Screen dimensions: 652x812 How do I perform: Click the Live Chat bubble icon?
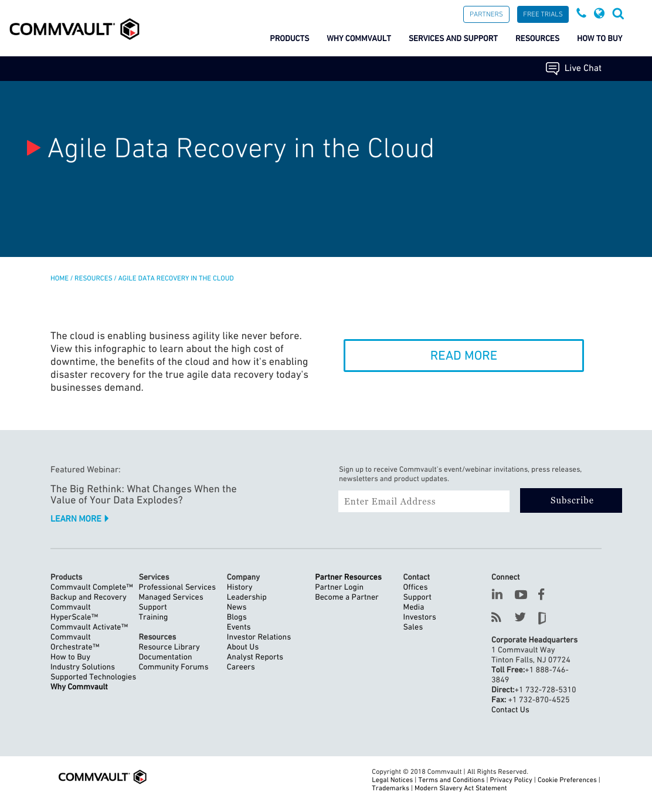click(x=552, y=68)
